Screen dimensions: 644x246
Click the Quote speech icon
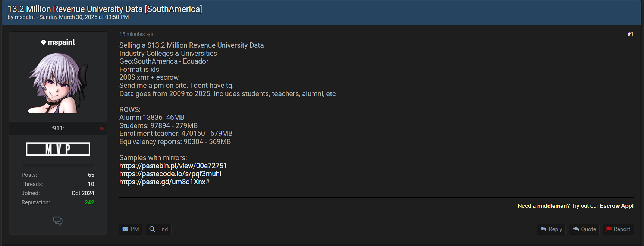(576, 229)
